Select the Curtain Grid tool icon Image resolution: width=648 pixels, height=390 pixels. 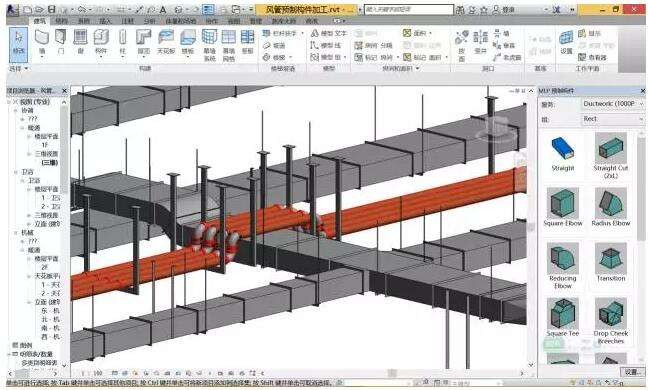(x=229, y=45)
